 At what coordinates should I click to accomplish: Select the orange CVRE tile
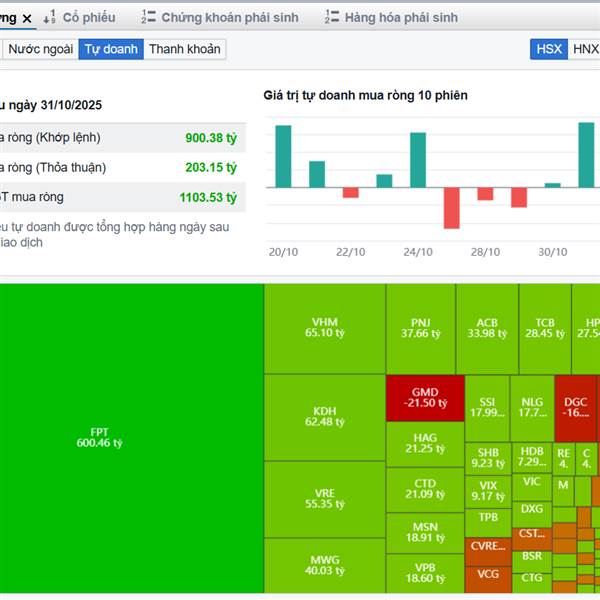488,551
